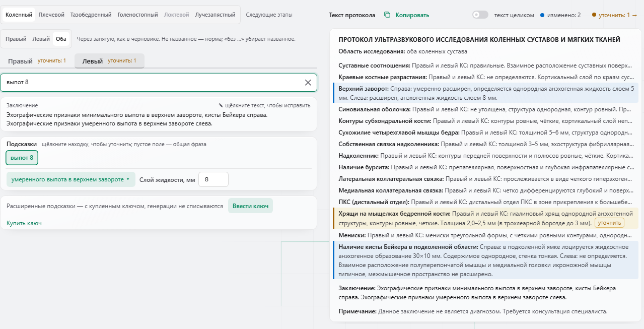Viewport: 644px width, 329px height.
Task: Click the protocol title heading
Action: (479, 39)
